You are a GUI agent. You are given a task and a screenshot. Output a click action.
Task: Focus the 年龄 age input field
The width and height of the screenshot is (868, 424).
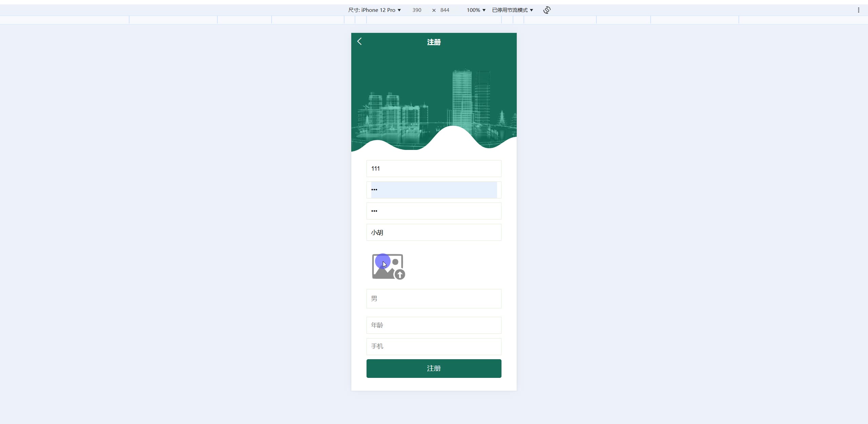click(434, 325)
